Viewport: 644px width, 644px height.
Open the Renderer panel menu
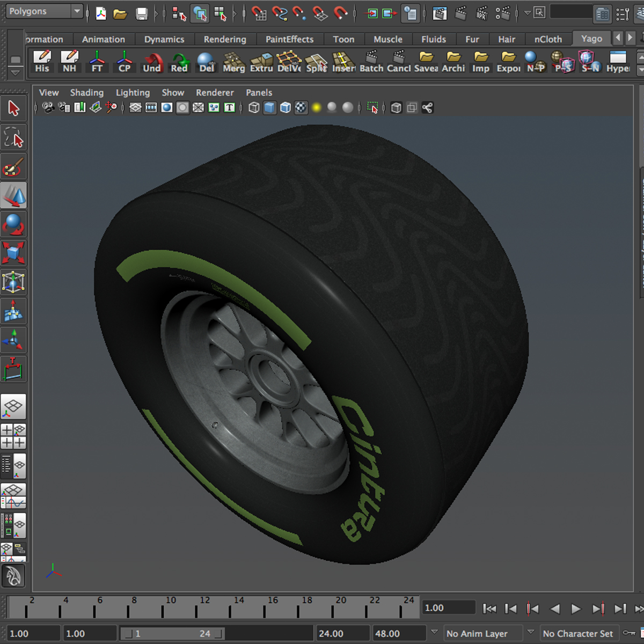pyautogui.click(x=215, y=92)
